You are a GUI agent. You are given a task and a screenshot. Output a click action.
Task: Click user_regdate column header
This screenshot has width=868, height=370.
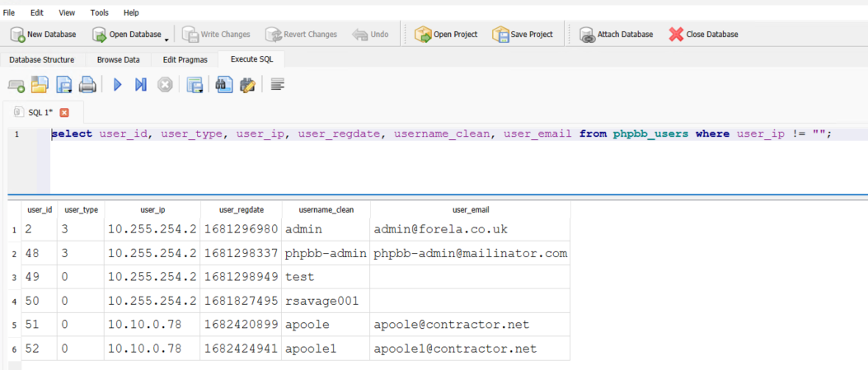(242, 210)
